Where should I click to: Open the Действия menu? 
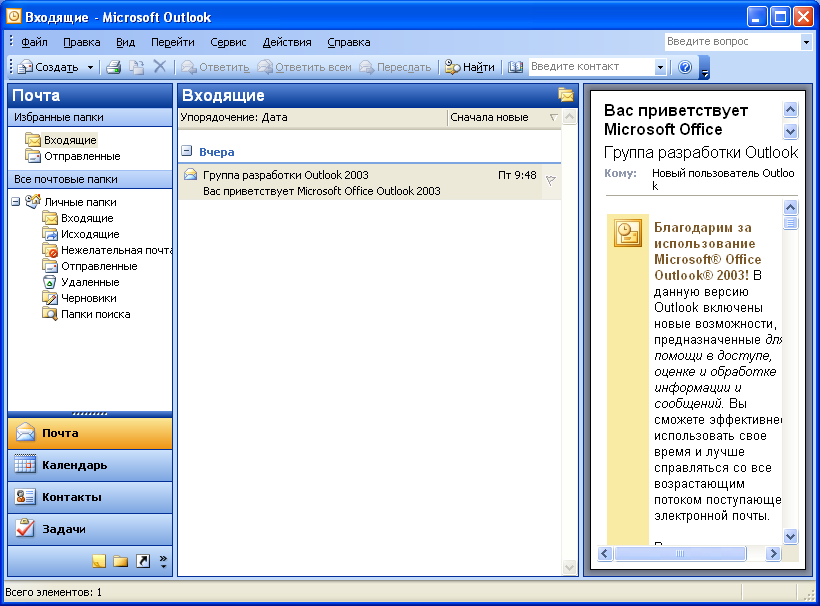[x=287, y=42]
